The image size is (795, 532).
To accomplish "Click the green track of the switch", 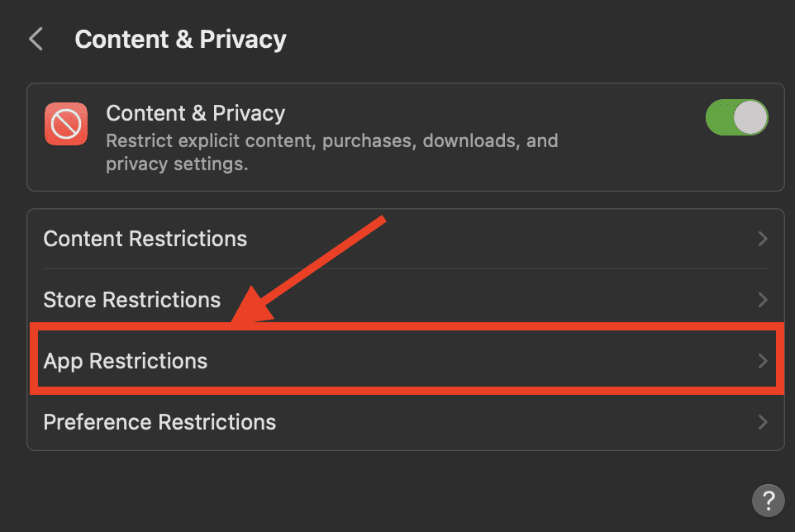I will click(x=719, y=118).
